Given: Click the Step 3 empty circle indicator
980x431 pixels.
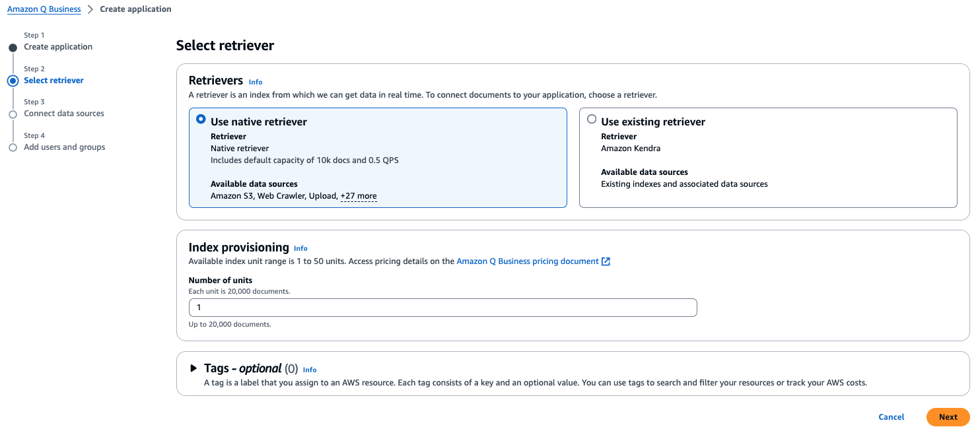Looking at the screenshot, I should (13, 114).
